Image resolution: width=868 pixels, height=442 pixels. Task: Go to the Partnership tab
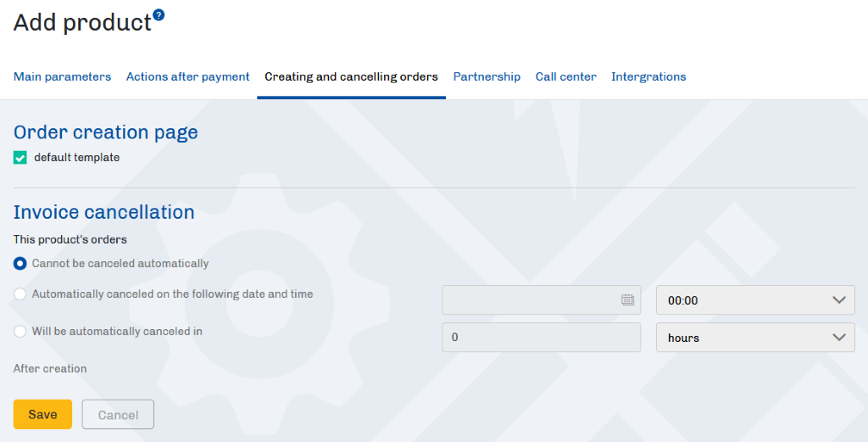(487, 77)
